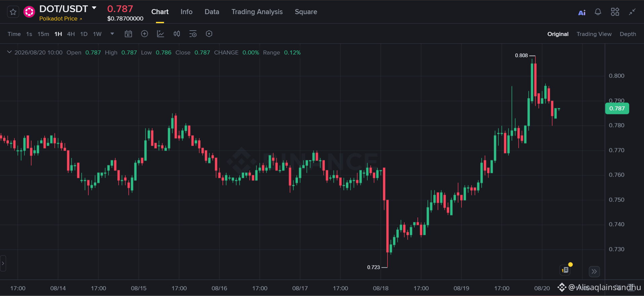This screenshot has height=296, width=644.
Task: Click the 0.808 high price marker
Action: click(x=521, y=55)
